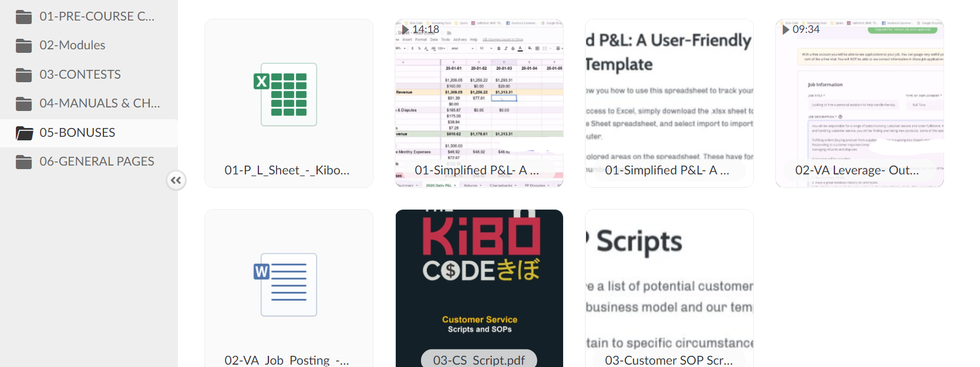Open the 06-GENERAL PAGES folder label
This screenshot has width=980, height=367.
(97, 161)
